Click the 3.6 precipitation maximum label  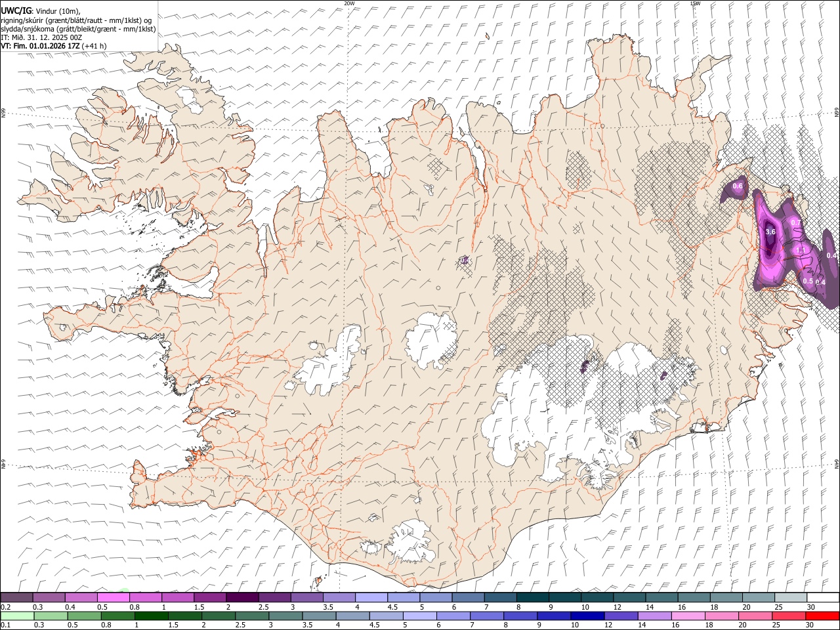770,232
